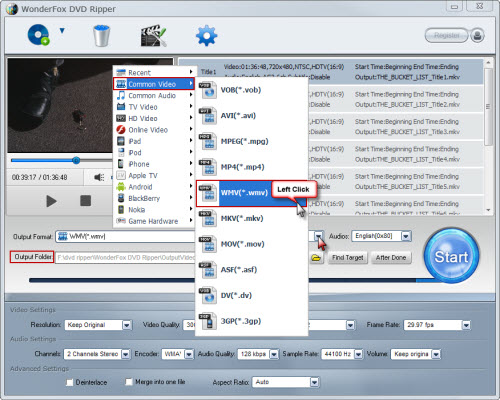Open the TV Video category

pyautogui.click(x=154, y=107)
